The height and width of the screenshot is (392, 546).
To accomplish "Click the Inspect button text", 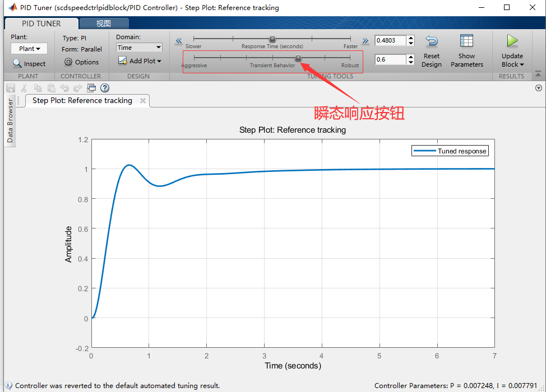I will (34, 64).
